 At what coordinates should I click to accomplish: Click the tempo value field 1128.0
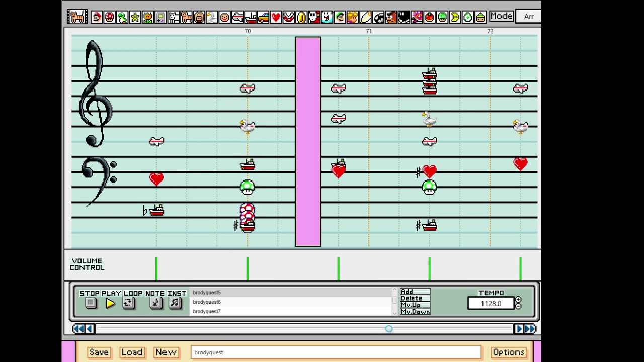(491, 304)
